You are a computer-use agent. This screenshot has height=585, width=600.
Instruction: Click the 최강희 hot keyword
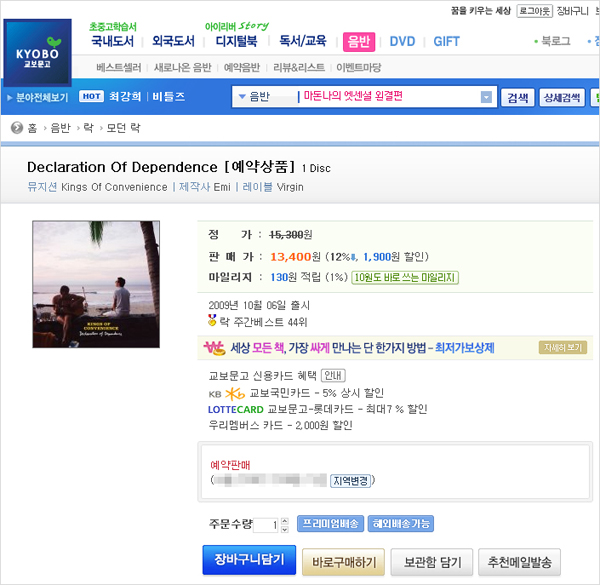tap(125, 96)
